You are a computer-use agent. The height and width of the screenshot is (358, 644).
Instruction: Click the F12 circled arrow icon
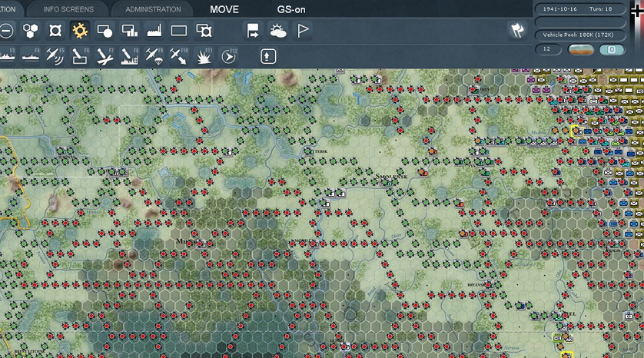(x=228, y=56)
